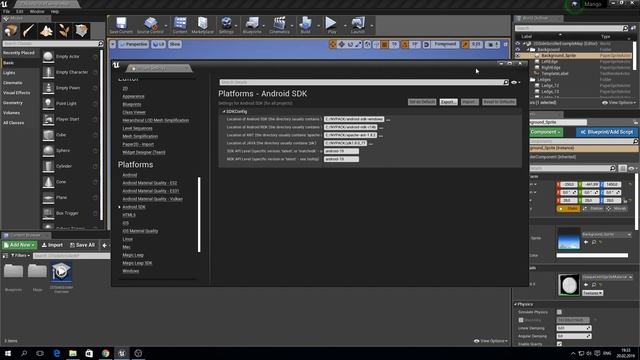
Task: Click the Cube shape icon
Action: click(x=48, y=135)
